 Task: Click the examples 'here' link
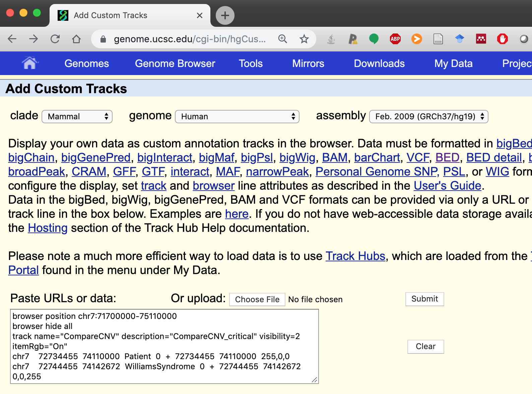[237, 214]
